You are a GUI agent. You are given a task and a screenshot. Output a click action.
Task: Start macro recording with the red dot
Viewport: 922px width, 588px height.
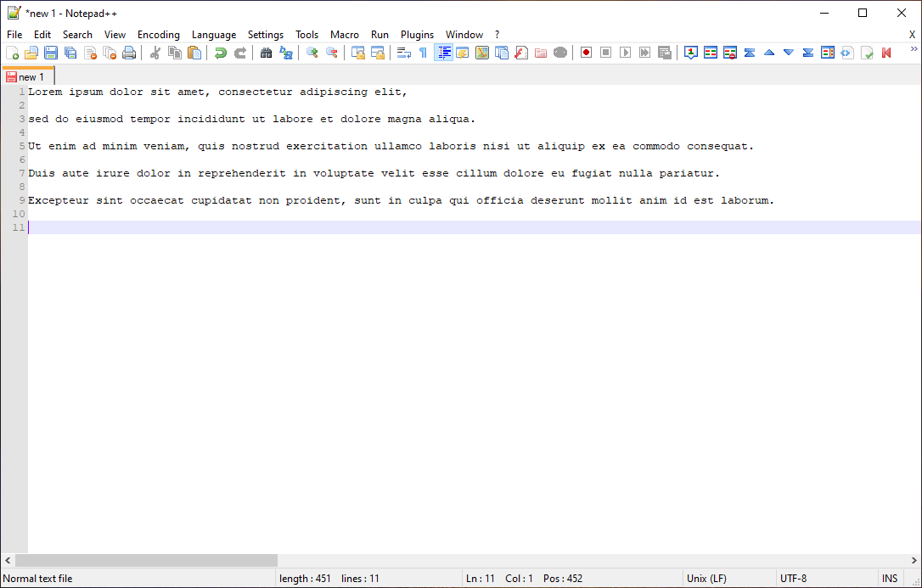click(587, 53)
